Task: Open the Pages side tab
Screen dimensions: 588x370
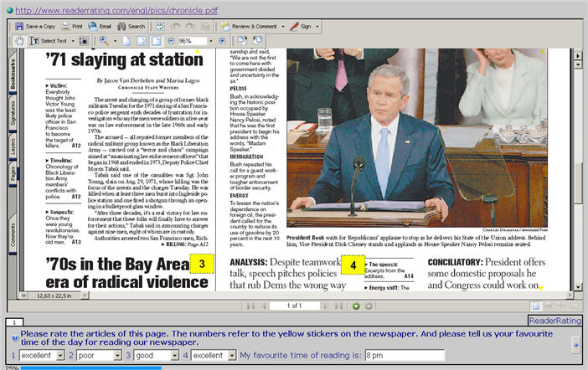Action: pyautogui.click(x=13, y=173)
